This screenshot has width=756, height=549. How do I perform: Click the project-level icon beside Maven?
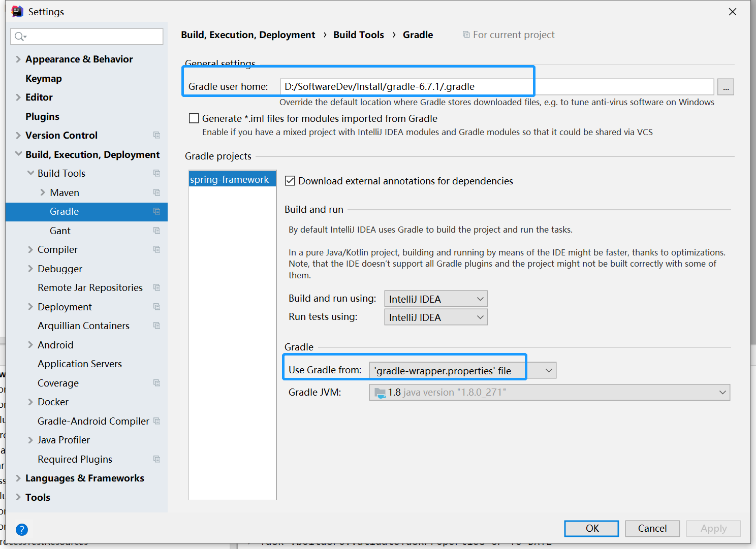click(157, 192)
